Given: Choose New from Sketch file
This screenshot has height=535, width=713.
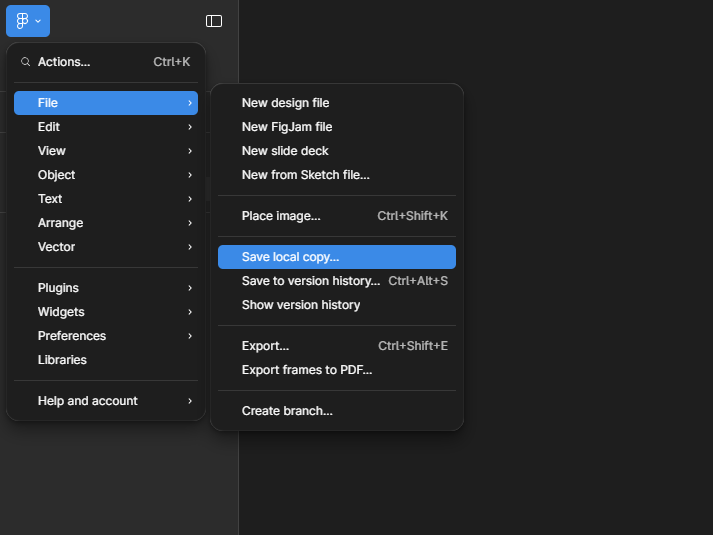Looking at the screenshot, I should [337, 175].
